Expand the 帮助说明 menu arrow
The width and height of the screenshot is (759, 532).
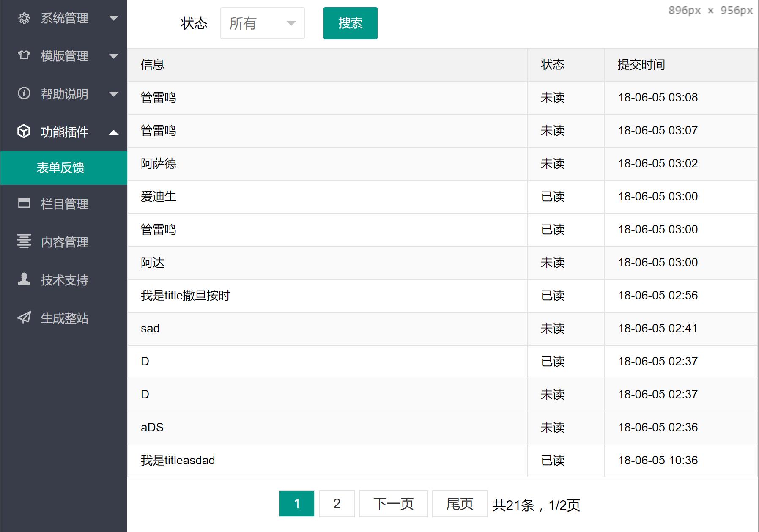coord(113,94)
